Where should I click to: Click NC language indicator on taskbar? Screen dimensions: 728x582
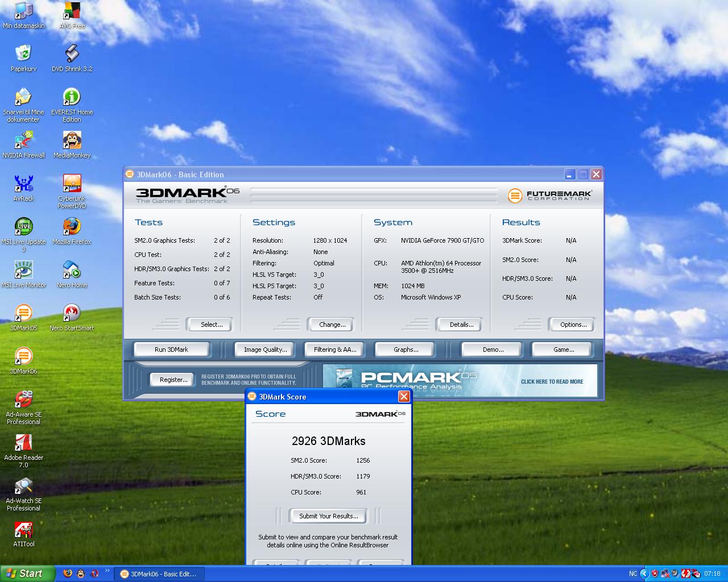point(633,574)
